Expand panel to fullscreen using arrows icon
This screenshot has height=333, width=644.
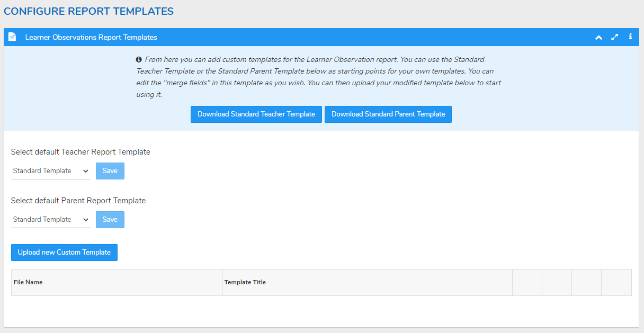615,37
